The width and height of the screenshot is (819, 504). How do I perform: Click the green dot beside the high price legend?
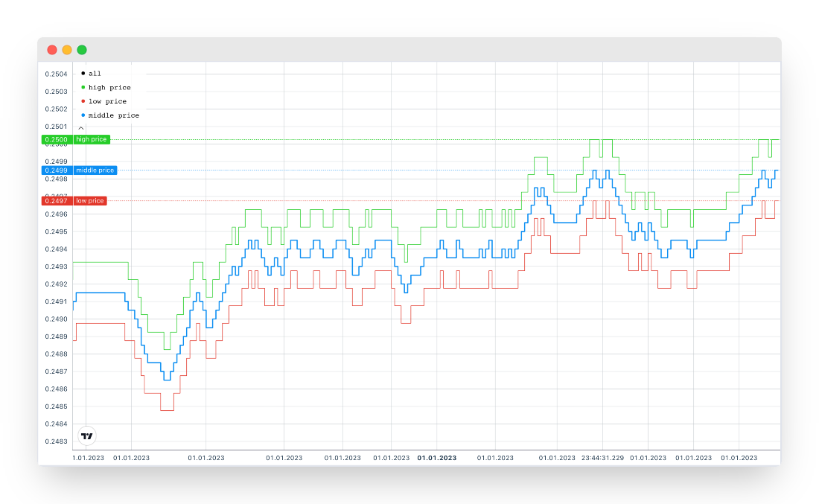click(x=83, y=88)
